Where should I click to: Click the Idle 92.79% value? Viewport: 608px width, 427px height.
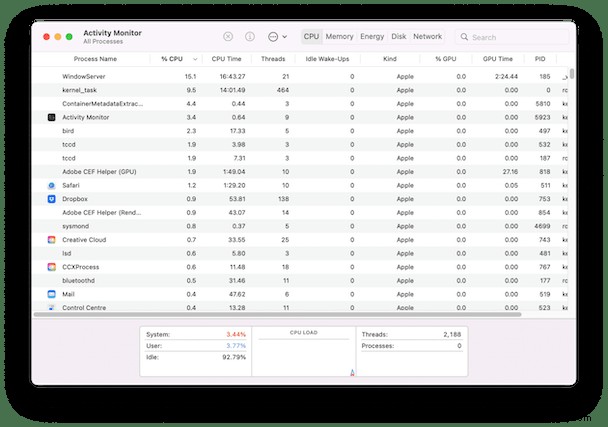coord(234,357)
